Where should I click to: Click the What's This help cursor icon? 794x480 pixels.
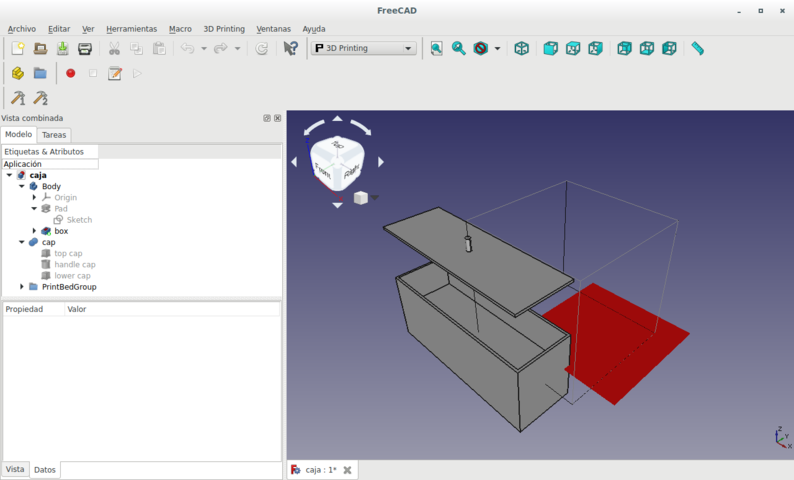(x=291, y=48)
